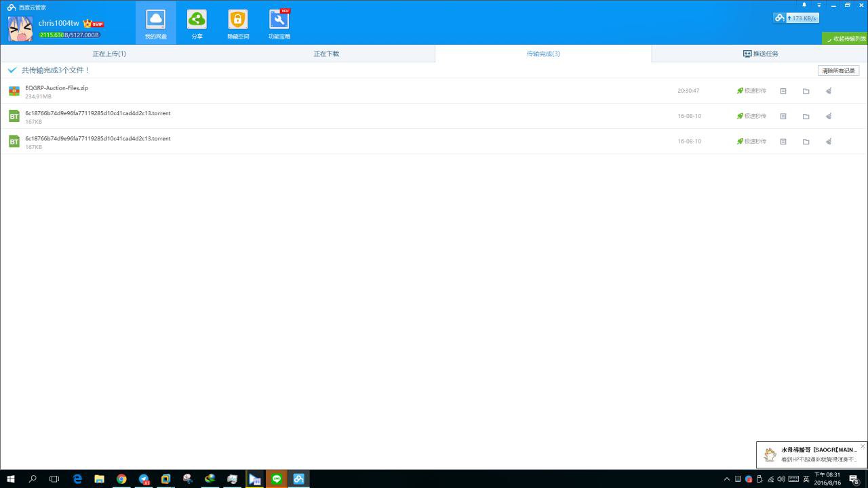Expand hidden system tray icons
The height and width of the screenshot is (488, 868).
click(727, 479)
